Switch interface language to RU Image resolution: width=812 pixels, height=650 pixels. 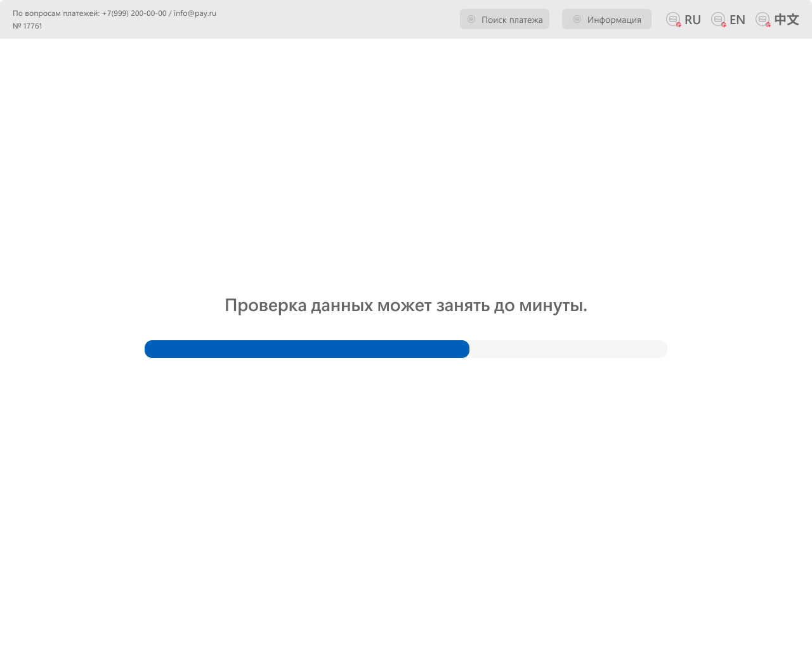click(x=691, y=19)
